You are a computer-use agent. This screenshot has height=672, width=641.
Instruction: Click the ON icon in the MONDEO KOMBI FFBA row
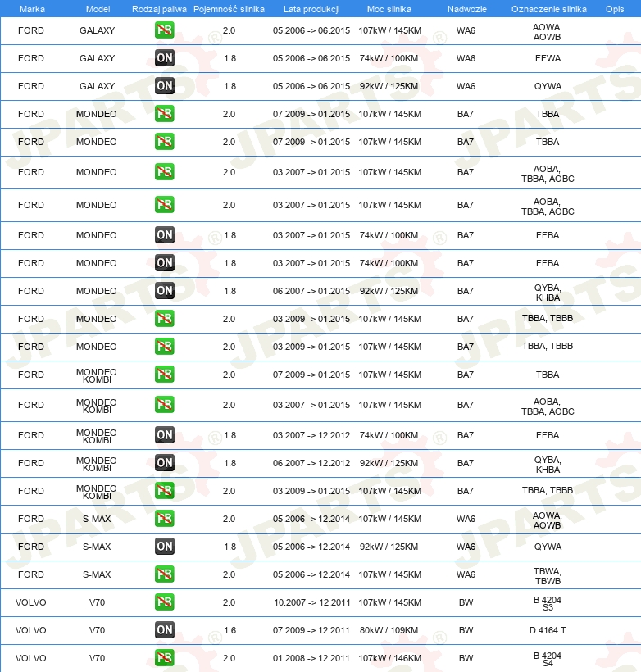tap(165, 435)
